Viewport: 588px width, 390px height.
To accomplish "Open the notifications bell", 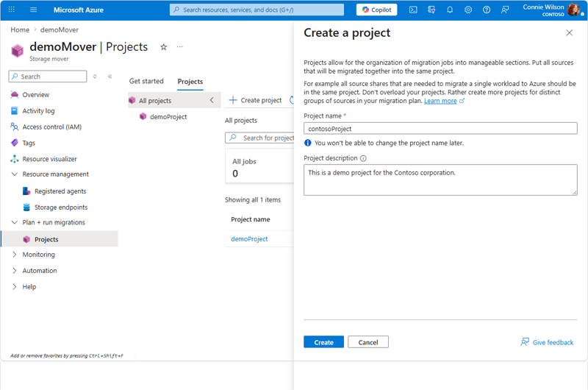I will pyautogui.click(x=450, y=10).
